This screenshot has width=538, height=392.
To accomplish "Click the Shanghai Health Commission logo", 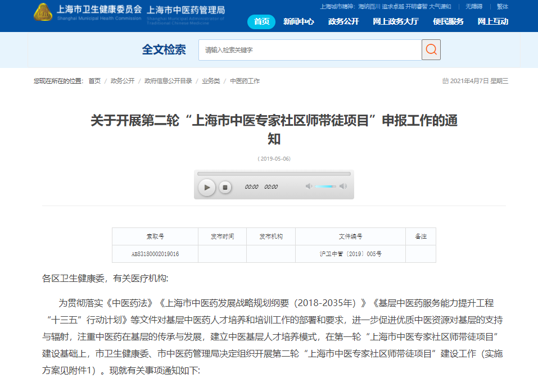I will [43, 12].
